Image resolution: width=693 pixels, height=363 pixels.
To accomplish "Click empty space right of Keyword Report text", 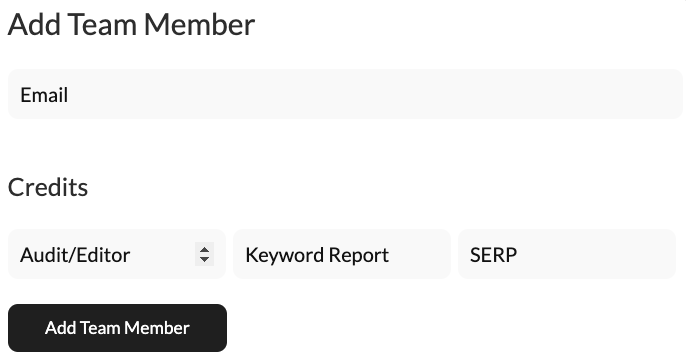I will click(x=420, y=254).
